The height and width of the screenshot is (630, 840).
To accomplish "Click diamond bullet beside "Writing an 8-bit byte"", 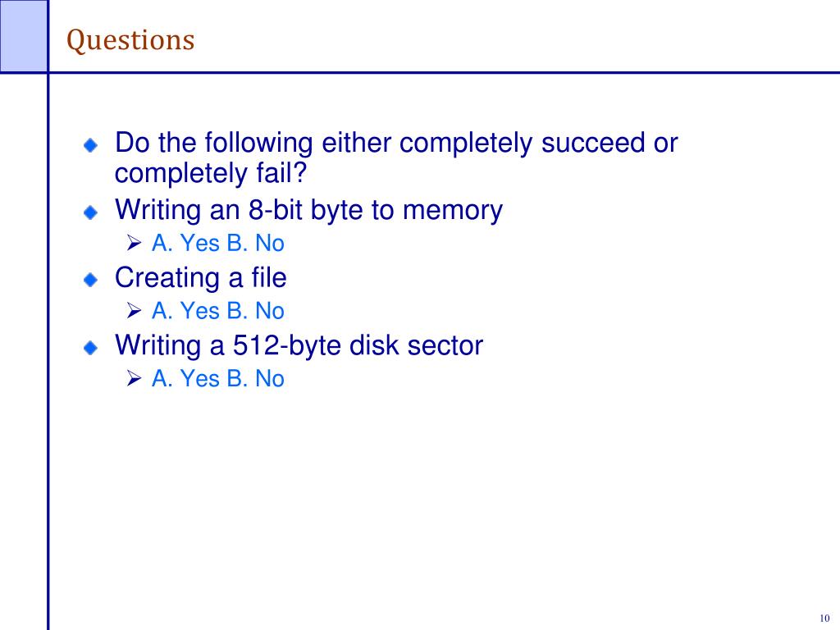I will (x=91, y=212).
